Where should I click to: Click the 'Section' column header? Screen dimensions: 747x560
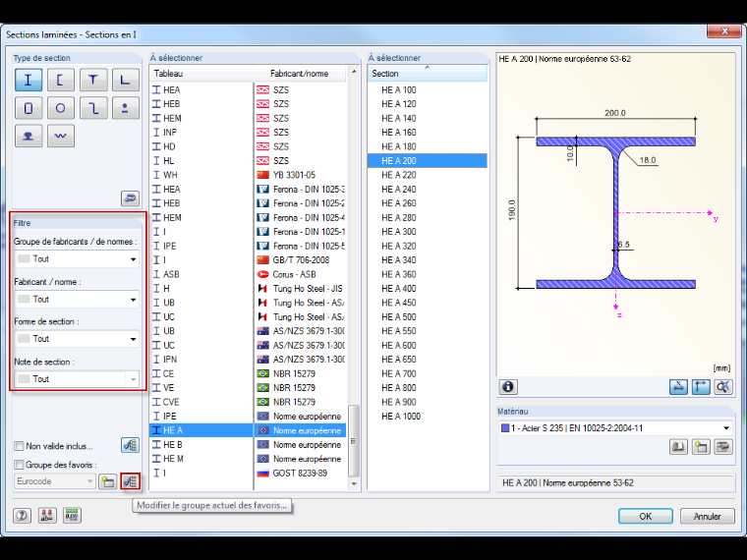428,74
